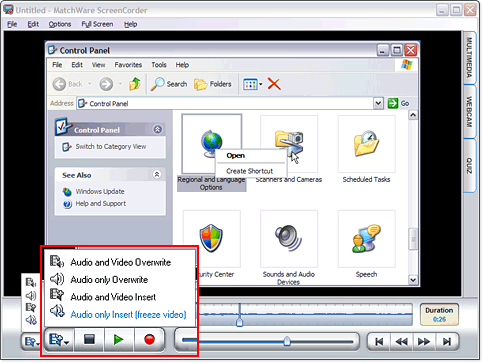Open Control Panel Tools menu

[x=159, y=65]
